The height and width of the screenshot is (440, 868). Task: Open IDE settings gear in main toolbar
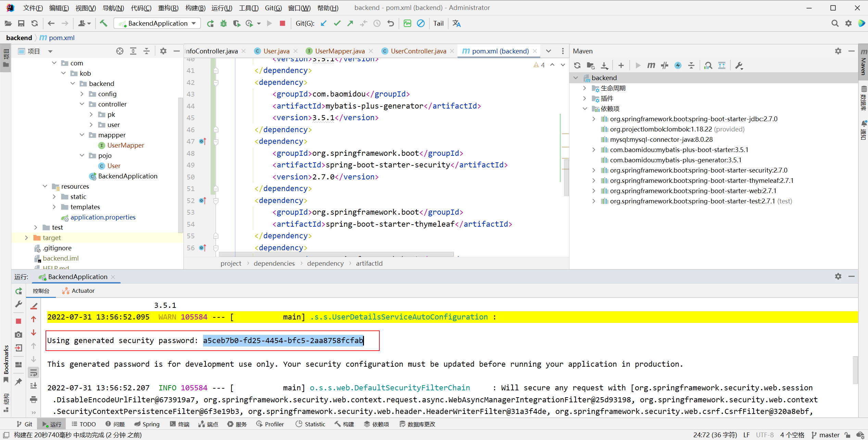tap(848, 23)
